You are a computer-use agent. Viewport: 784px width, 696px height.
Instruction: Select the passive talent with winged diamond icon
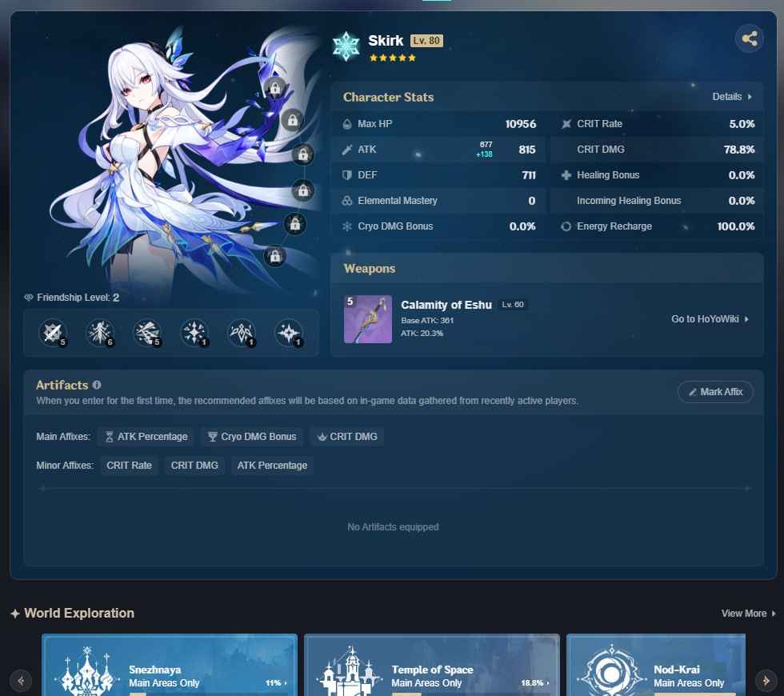click(x=242, y=333)
